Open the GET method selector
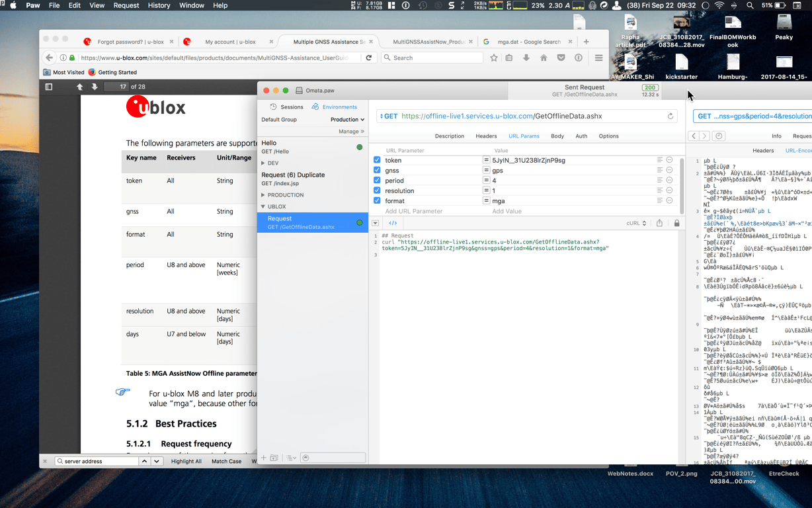Viewport: 812px width, 508px height. click(388, 116)
